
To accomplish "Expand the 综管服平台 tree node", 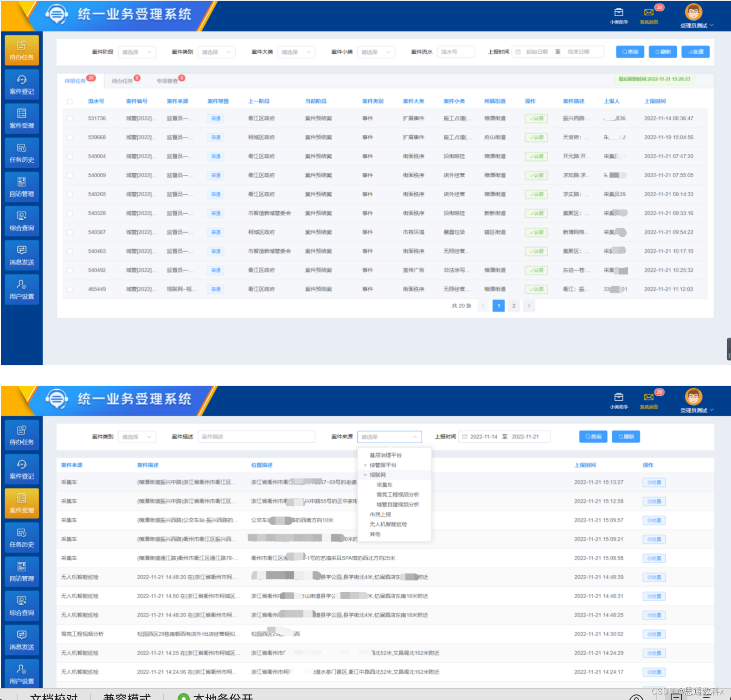I will pyautogui.click(x=365, y=465).
